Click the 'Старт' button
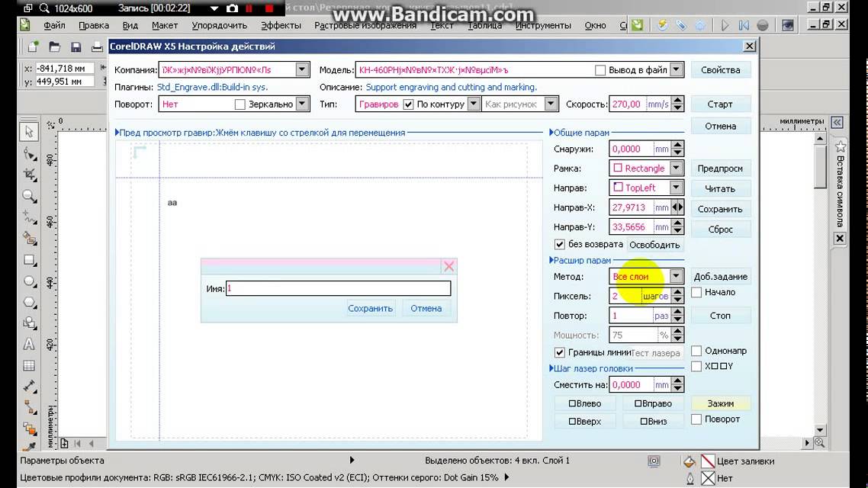868x488 pixels. click(x=720, y=104)
